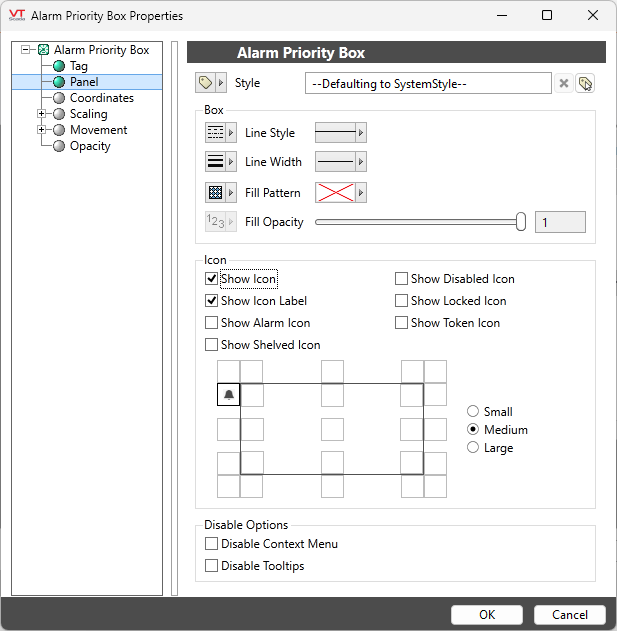Click the Line Style data source icon

tap(215, 133)
